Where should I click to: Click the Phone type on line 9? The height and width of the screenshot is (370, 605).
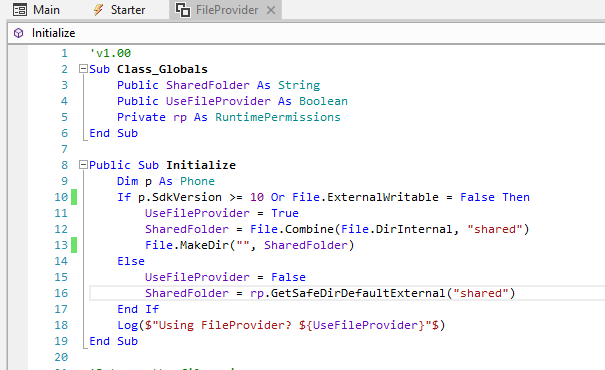197,181
